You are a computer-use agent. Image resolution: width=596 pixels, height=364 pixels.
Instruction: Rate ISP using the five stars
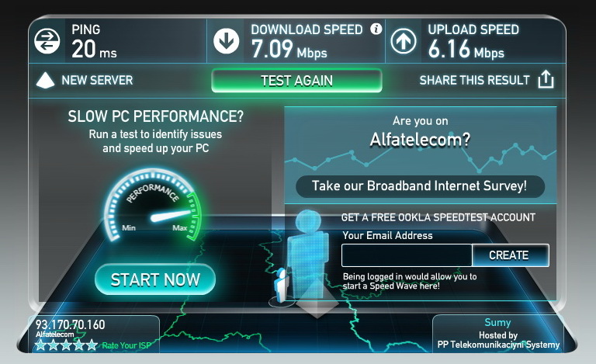(66, 345)
